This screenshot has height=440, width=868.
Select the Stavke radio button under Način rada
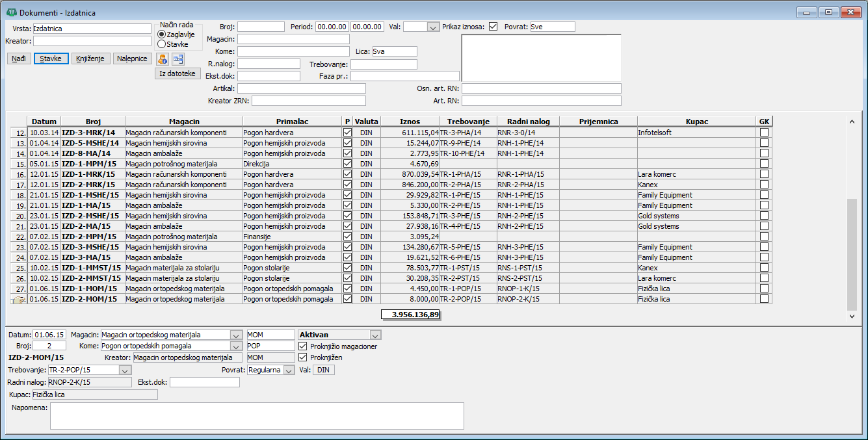[x=162, y=44]
